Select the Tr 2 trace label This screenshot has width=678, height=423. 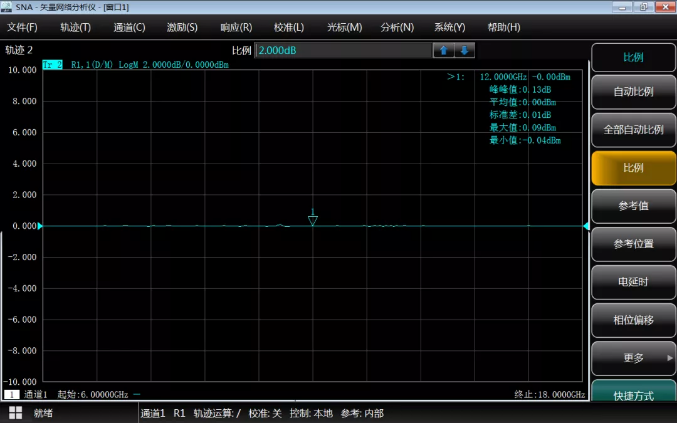pos(52,65)
